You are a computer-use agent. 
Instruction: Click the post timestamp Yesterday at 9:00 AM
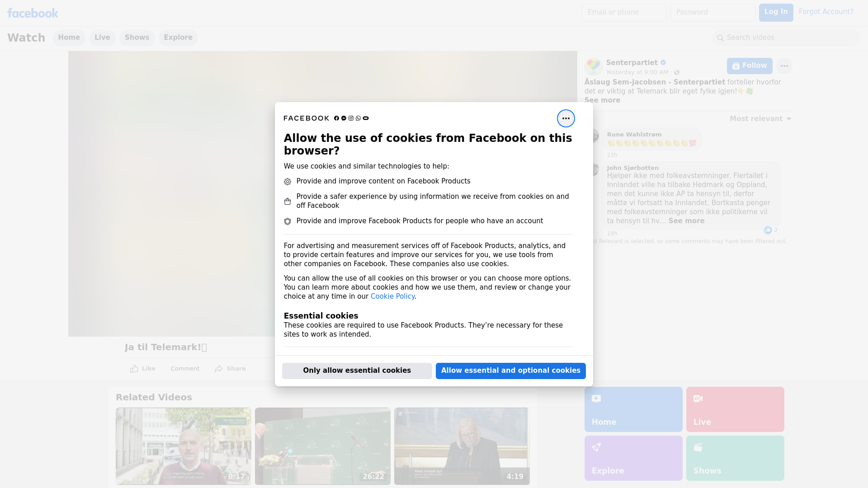[x=637, y=72]
